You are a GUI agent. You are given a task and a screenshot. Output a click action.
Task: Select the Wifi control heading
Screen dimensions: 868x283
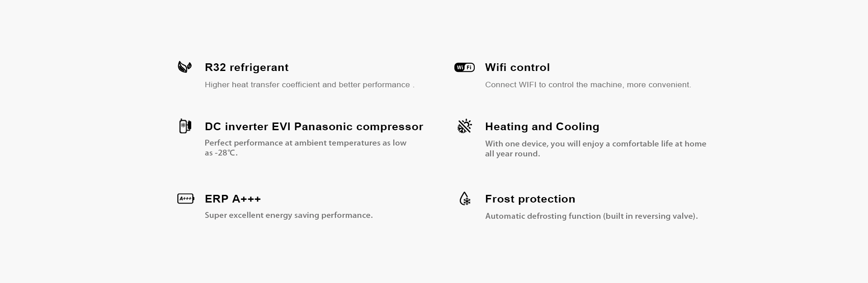tap(517, 67)
